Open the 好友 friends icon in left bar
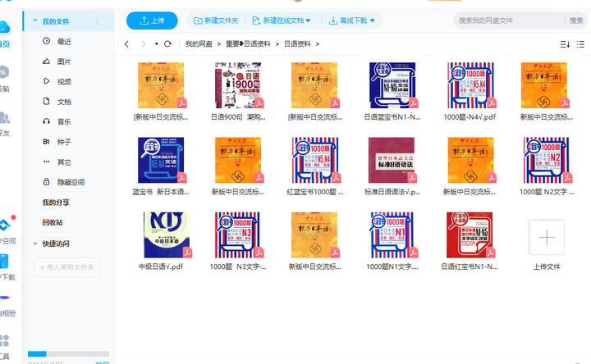Screen dimensions: 591x364 [4, 117]
